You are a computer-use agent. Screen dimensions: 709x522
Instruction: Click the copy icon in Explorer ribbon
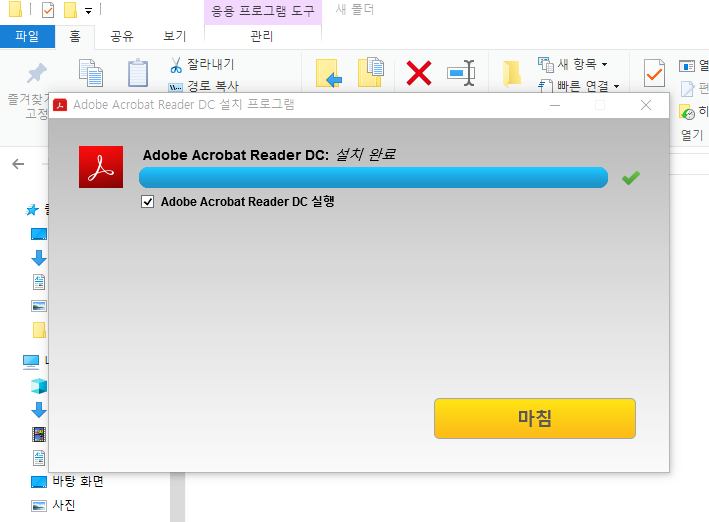(x=91, y=72)
